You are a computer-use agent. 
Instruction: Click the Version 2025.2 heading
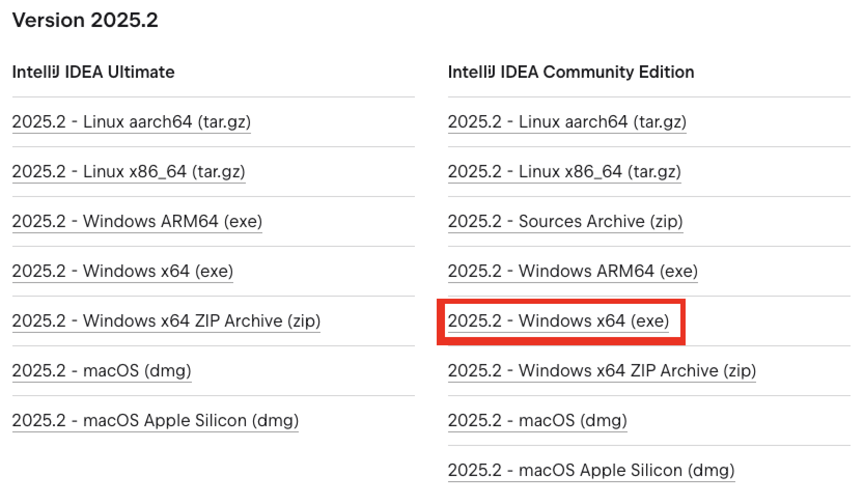click(85, 20)
